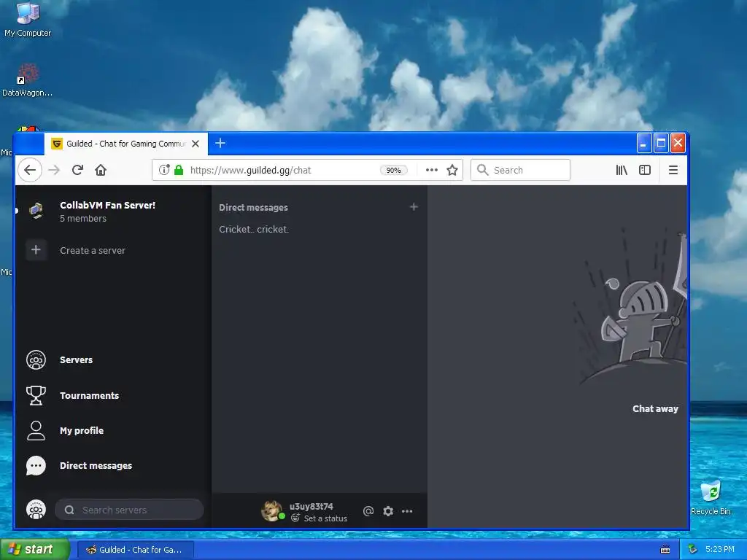Open the Recycle Bin icon
The height and width of the screenshot is (560, 747).
click(x=711, y=498)
